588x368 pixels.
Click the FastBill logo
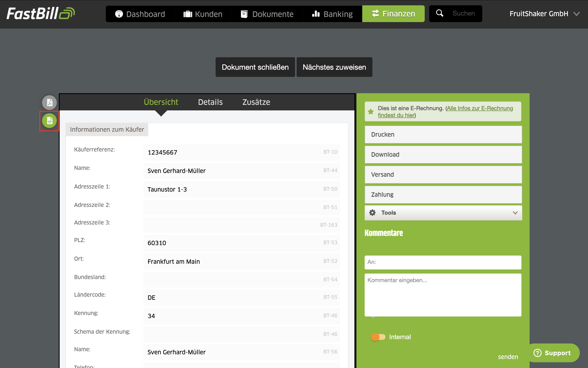coord(41,14)
